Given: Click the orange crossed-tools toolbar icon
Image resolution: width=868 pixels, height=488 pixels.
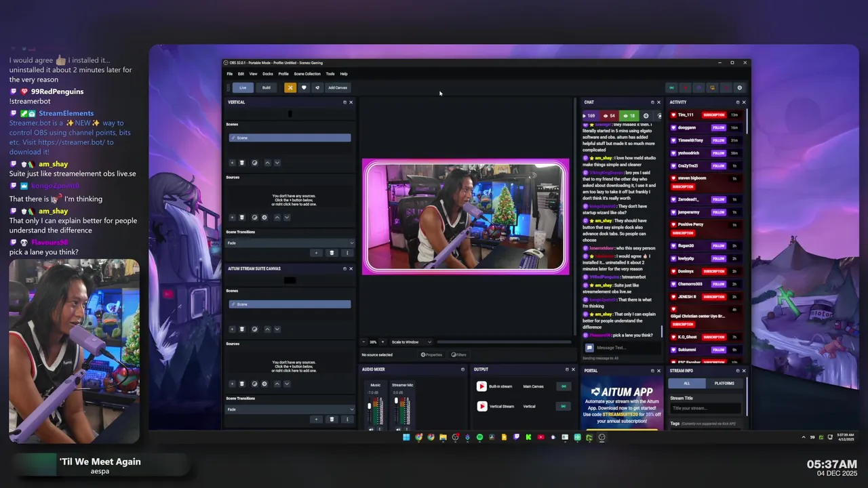Looking at the screenshot, I should coord(290,87).
